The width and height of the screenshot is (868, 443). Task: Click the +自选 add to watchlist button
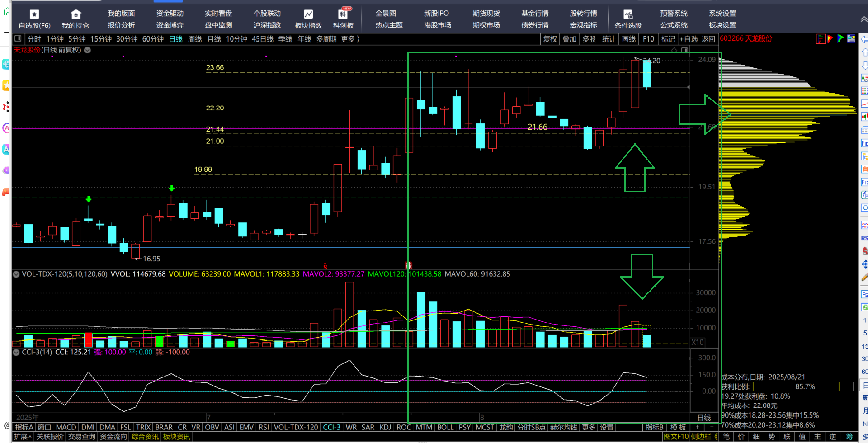[x=689, y=39]
